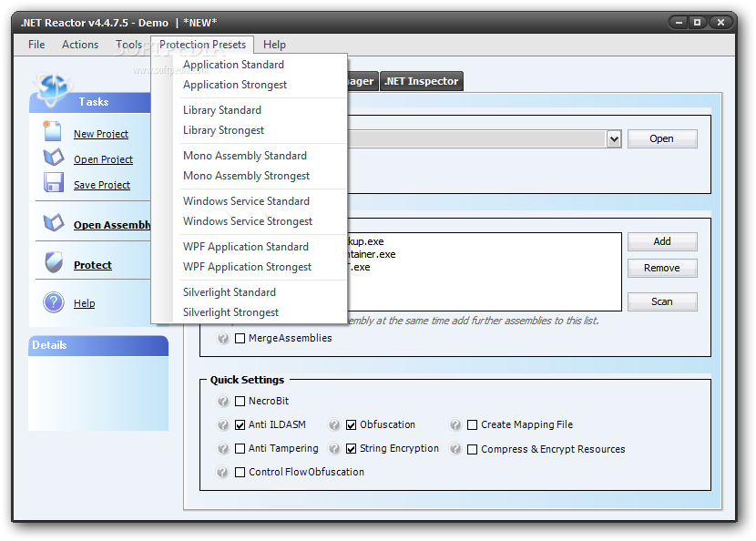Click the Help link in Tasks panel

pos(84,303)
